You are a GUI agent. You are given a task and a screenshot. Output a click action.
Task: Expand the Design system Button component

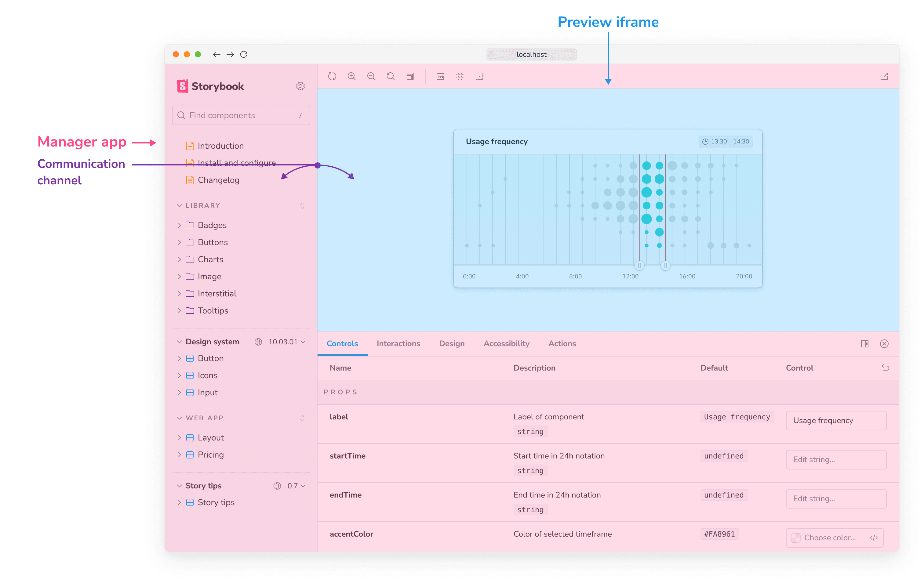tap(178, 358)
